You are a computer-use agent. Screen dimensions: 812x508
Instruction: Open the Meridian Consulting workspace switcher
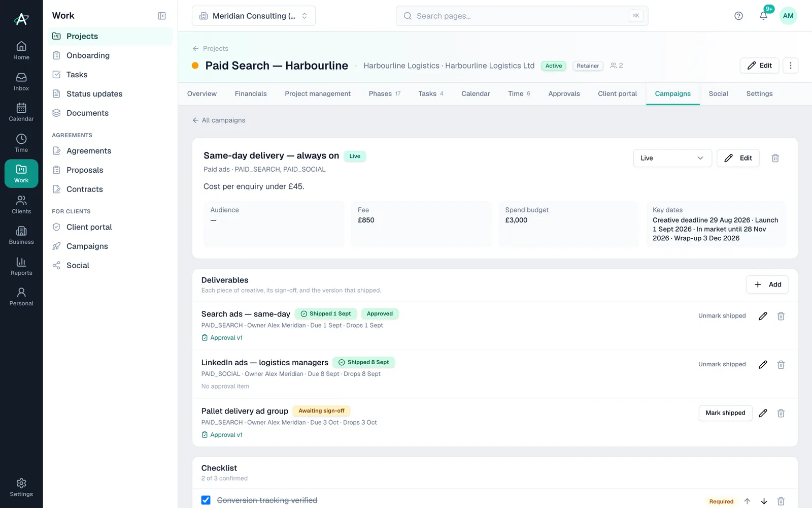(254, 16)
